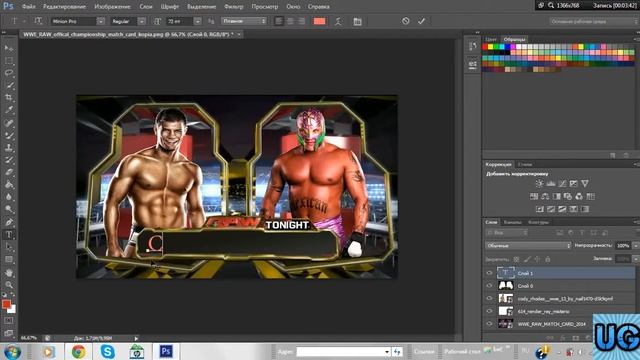The width and height of the screenshot is (640, 360).
Task: Toggle text orientation button
Action: [38, 21]
